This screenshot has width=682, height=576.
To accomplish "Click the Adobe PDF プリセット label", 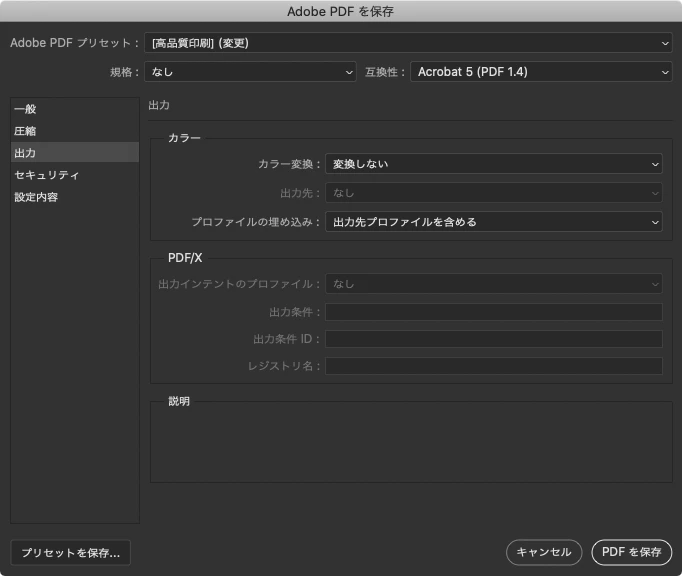I will click(x=74, y=43).
